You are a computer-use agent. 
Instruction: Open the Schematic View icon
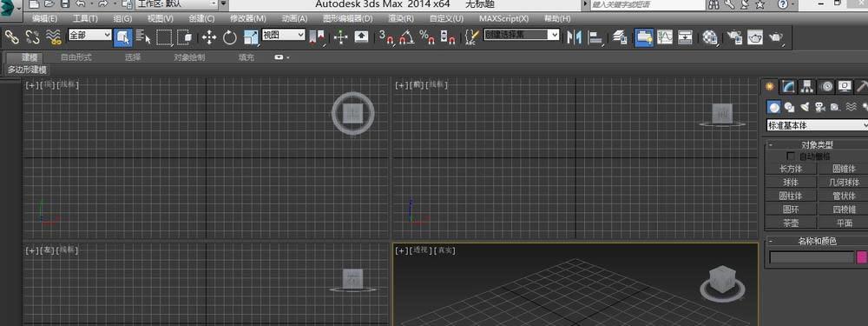click(x=686, y=37)
